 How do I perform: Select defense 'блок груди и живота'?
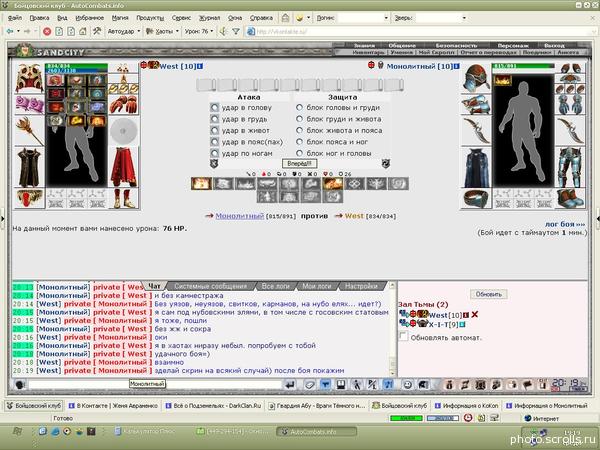pyautogui.click(x=300, y=119)
